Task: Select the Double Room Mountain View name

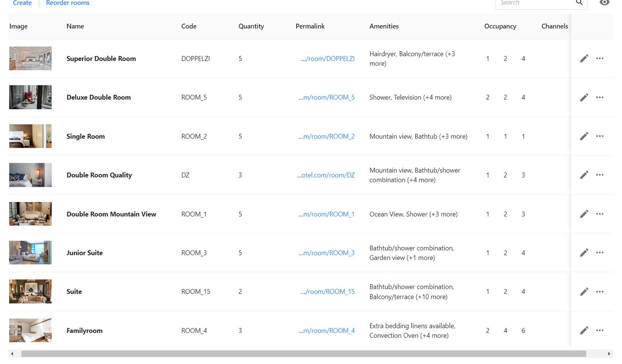Action: (111, 214)
